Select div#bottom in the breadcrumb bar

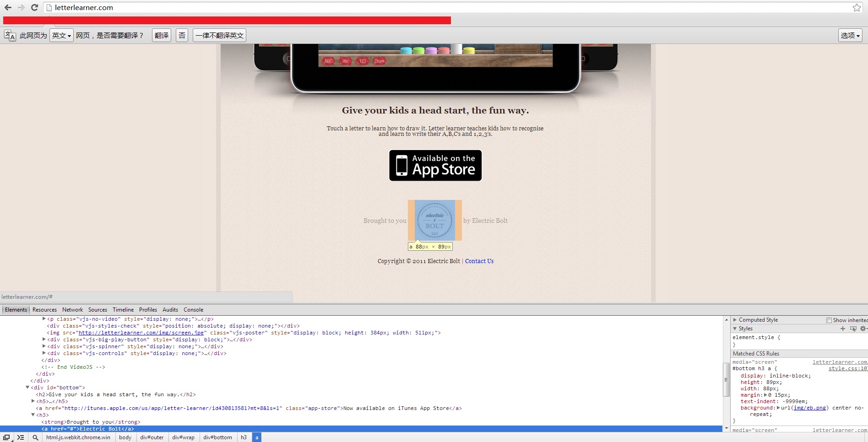[x=217, y=437]
